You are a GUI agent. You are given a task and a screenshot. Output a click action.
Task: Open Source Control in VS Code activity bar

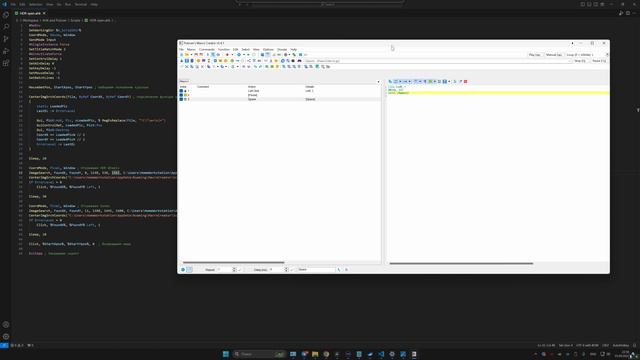[x=6, y=39]
